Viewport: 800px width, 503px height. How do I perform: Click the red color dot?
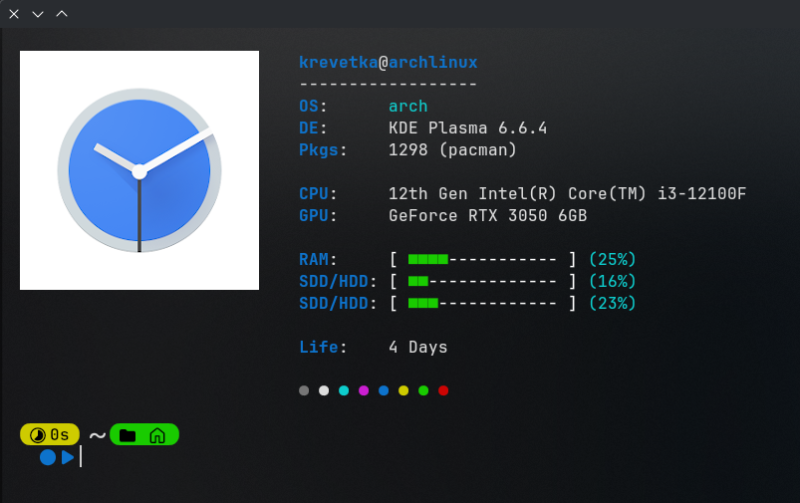[x=443, y=391]
